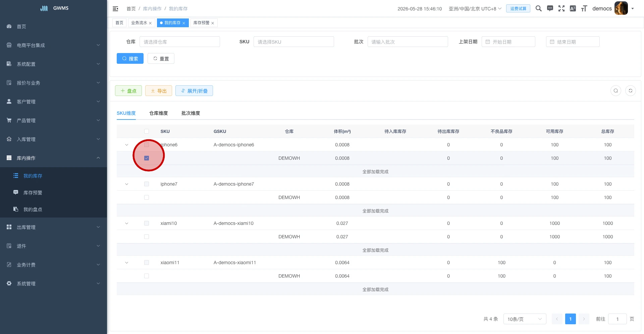This screenshot has width=644, height=334.
Task: Click the 库内操作 grid icon
Action: [9, 158]
